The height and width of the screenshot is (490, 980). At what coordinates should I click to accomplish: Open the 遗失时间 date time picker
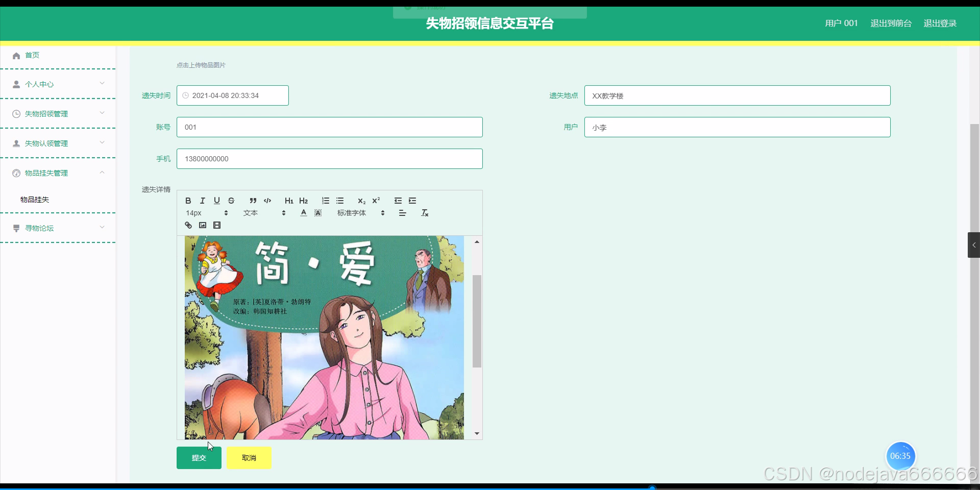coord(233,95)
